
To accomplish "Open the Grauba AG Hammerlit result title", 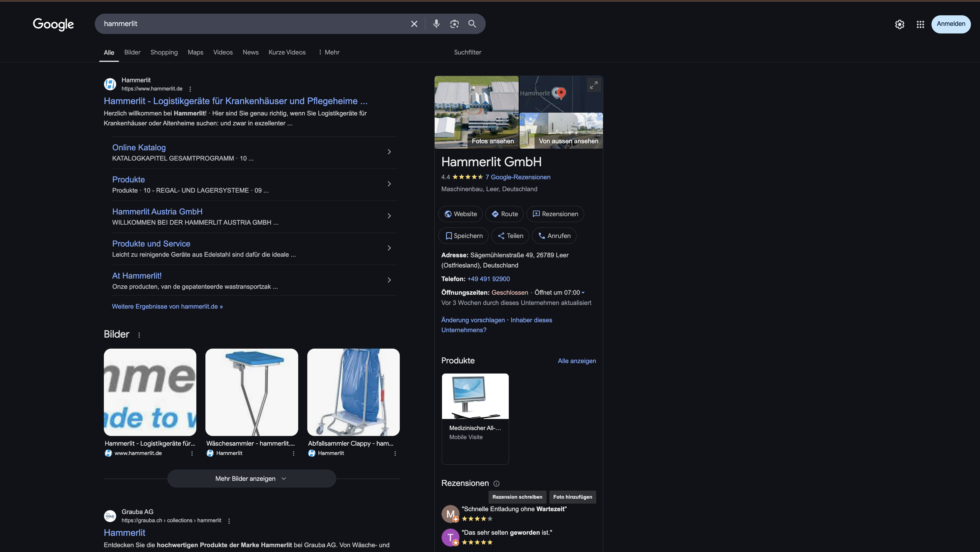I will coord(124,533).
